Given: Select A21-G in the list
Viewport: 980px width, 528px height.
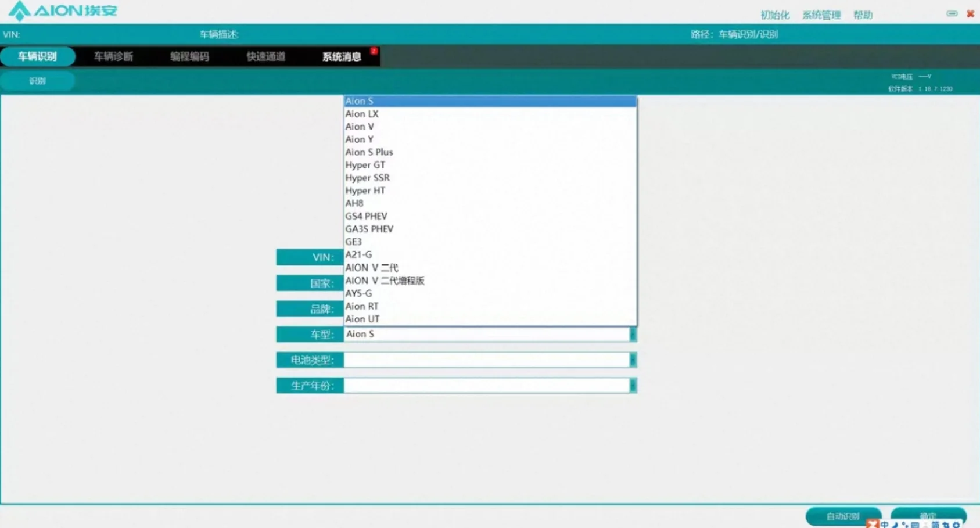Looking at the screenshot, I should click(x=490, y=254).
